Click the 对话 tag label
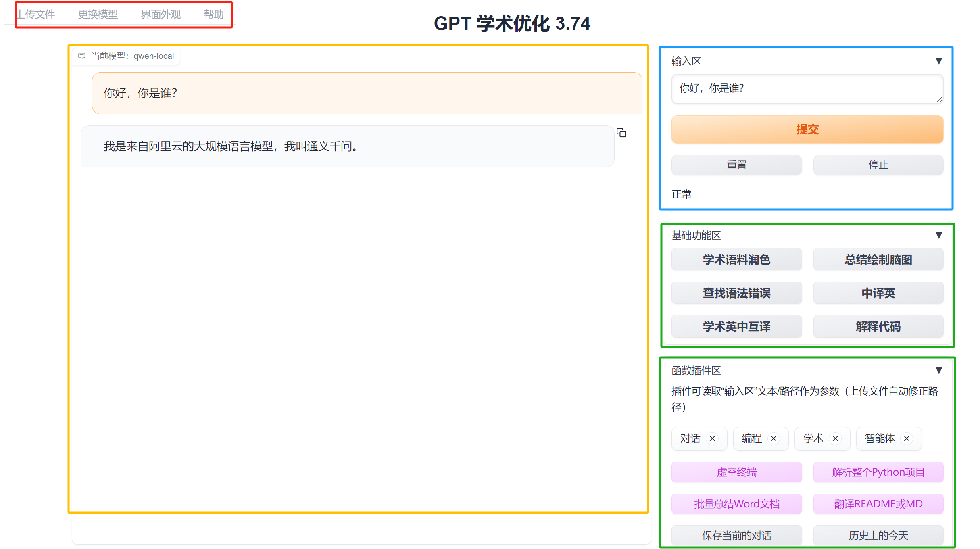 click(690, 438)
